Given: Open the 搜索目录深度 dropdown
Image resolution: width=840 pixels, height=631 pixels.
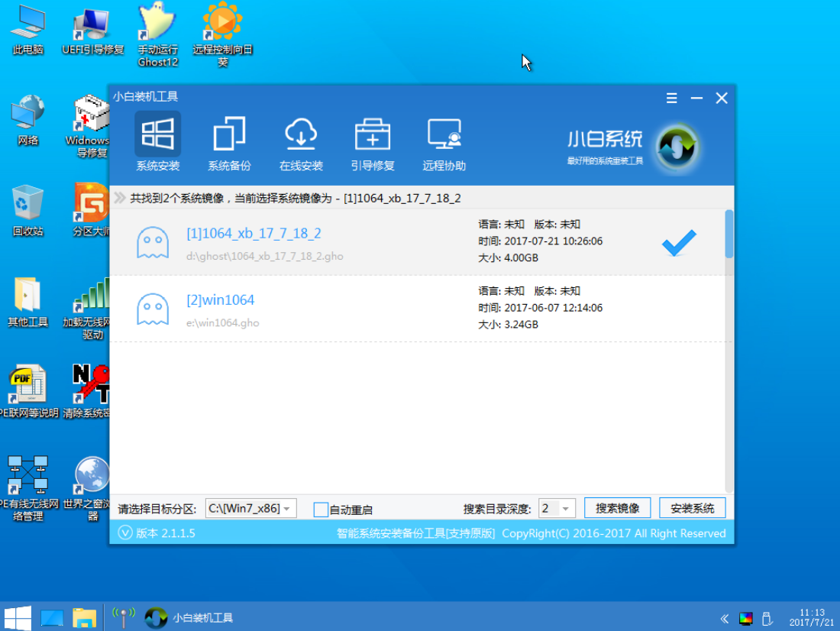Looking at the screenshot, I should click(x=557, y=508).
